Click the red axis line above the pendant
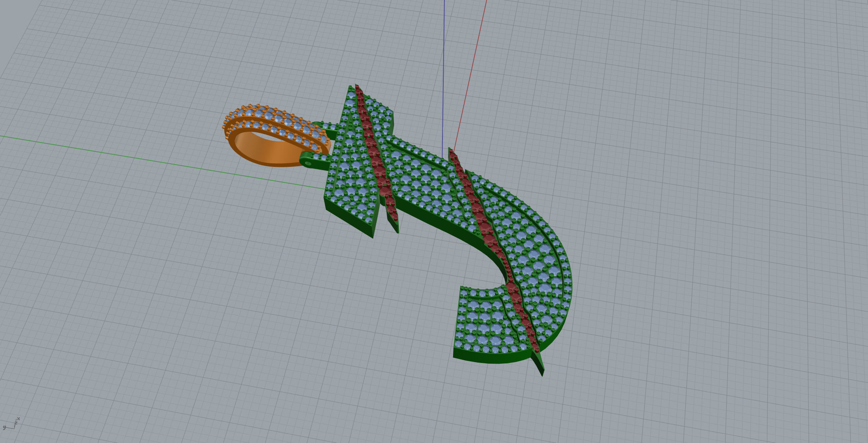This screenshot has height=443, width=868. [x=471, y=75]
